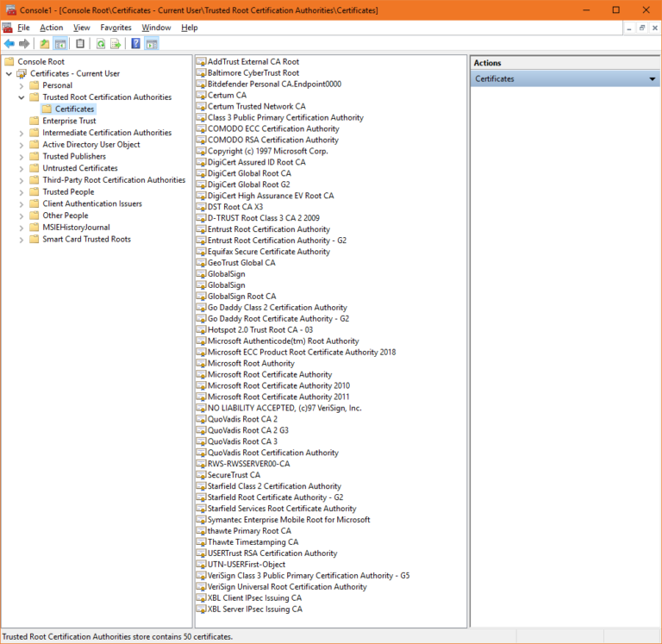Toggle Show/Hide Action Pane toolbar icon
The height and width of the screenshot is (644, 662).
click(x=152, y=43)
